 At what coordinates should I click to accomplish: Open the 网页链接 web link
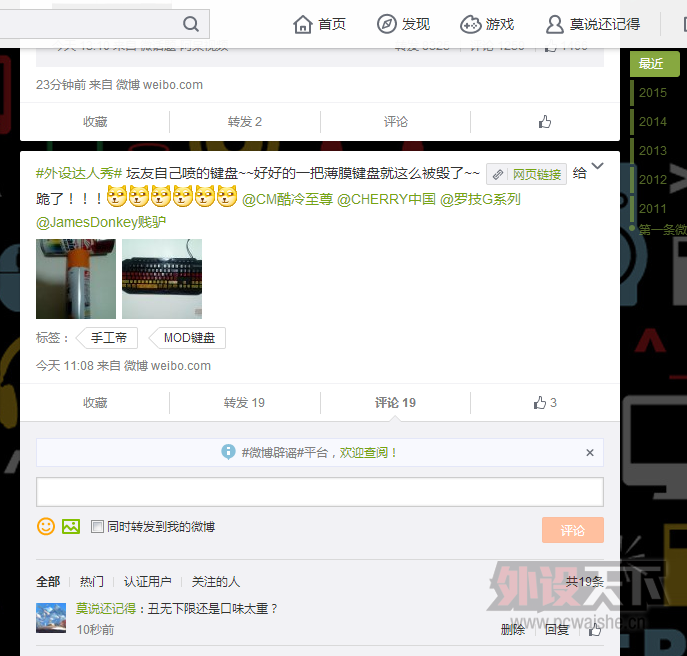pos(526,174)
